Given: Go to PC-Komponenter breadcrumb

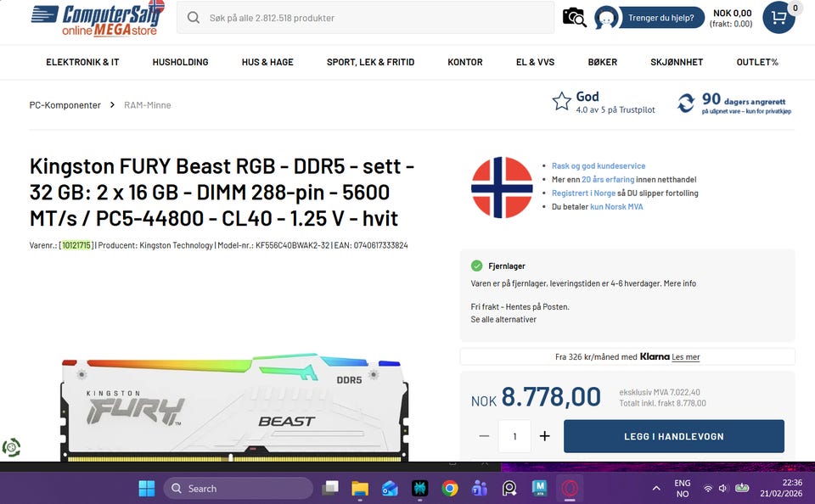Looking at the screenshot, I should pyautogui.click(x=65, y=105).
